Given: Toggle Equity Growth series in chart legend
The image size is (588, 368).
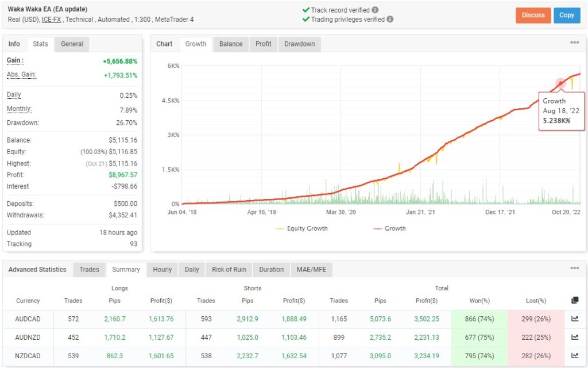Looking at the screenshot, I should coord(302,228).
